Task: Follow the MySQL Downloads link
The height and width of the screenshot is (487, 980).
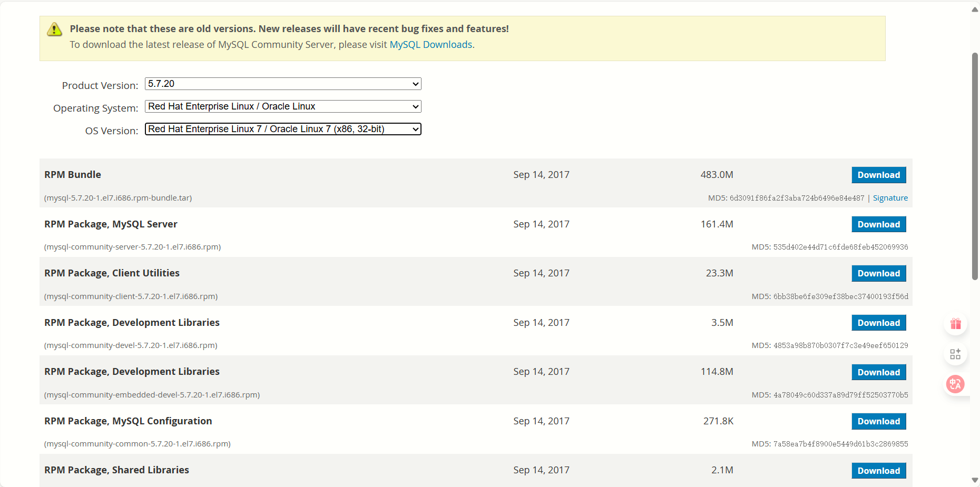Action: [x=430, y=45]
